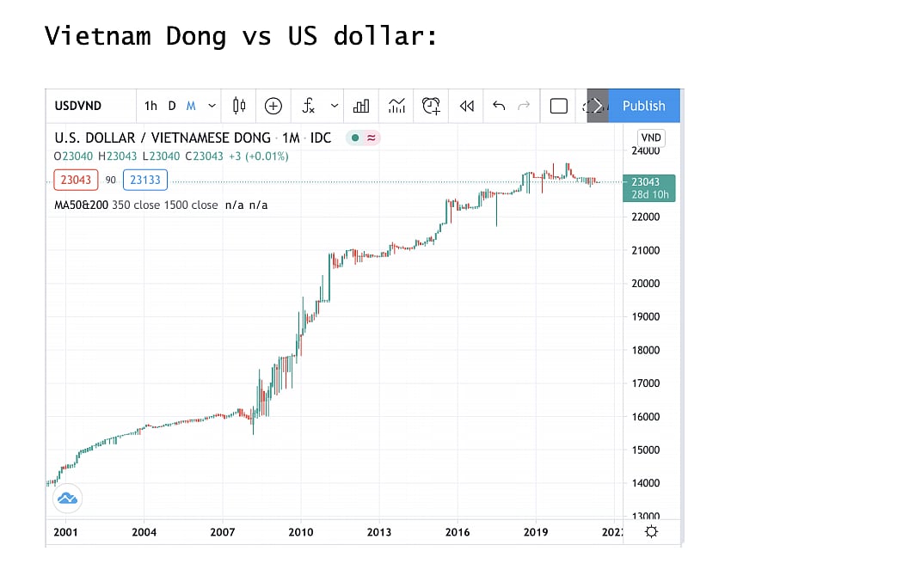Open chart settings gear at bottom right
The height and width of the screenshot is (588, 903).
[651, 532]
